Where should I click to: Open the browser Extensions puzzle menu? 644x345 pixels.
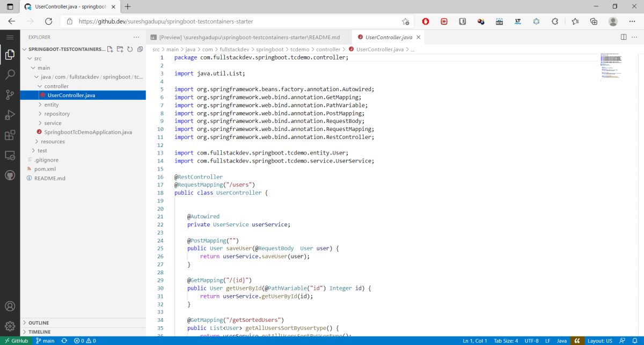tap(555, 21)
